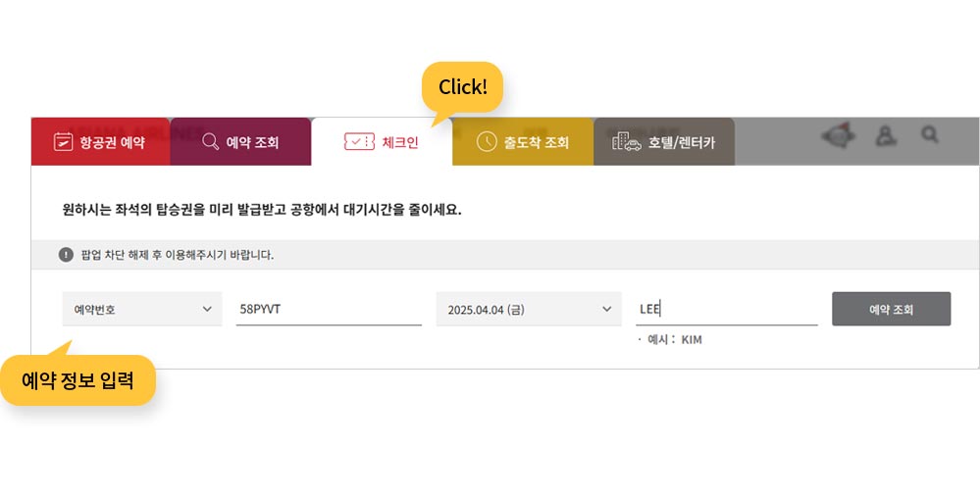
Task: Click chevron arrow of 예약번호 dropdown
Action: click(207, 309)
